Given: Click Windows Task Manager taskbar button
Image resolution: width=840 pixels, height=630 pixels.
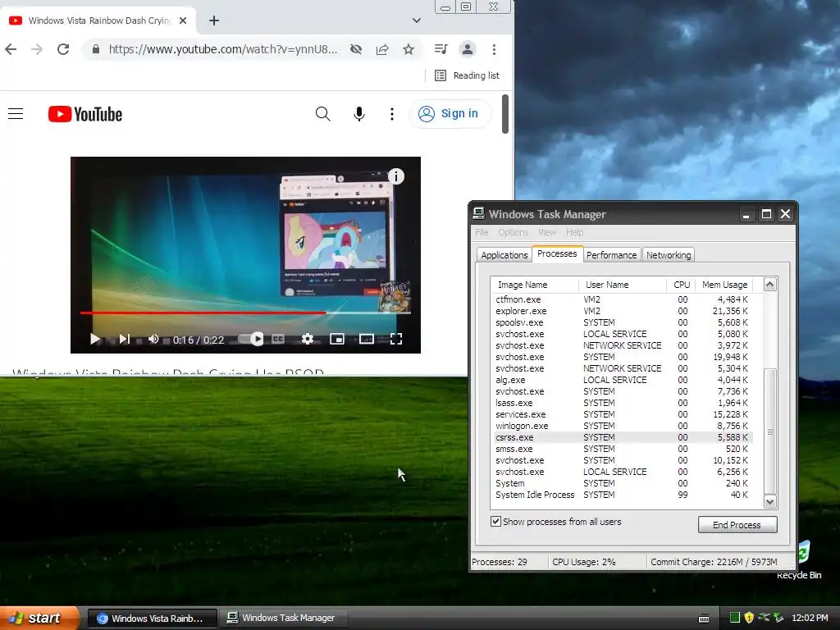Looking at the screenshot, I should 283,619.
